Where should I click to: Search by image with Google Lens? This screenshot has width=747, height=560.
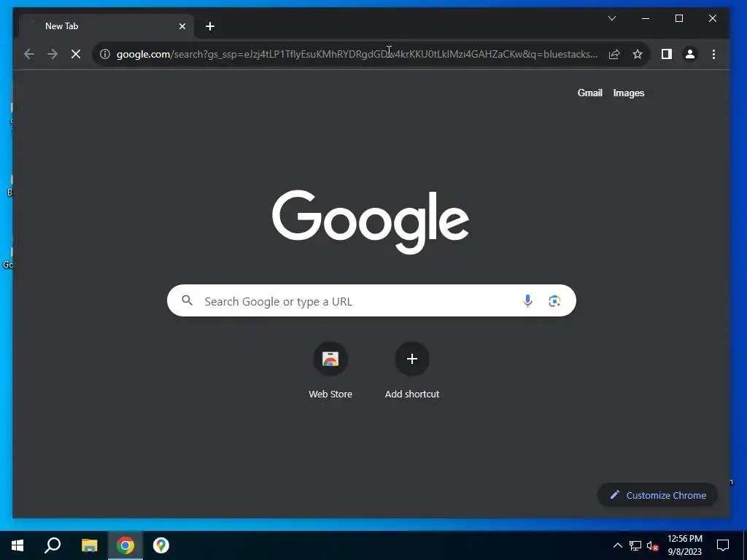[x=554, y=300]
